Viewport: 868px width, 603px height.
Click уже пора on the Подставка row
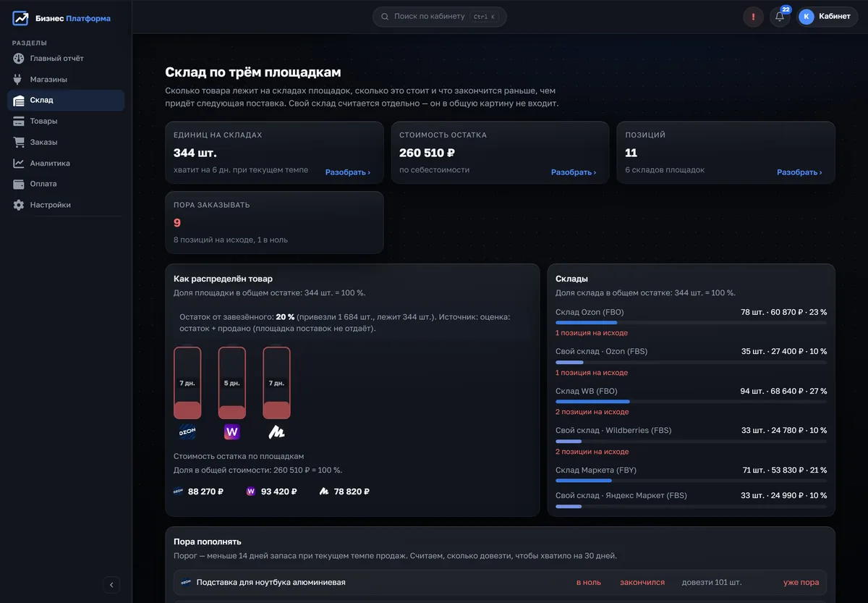pos(801,583)
